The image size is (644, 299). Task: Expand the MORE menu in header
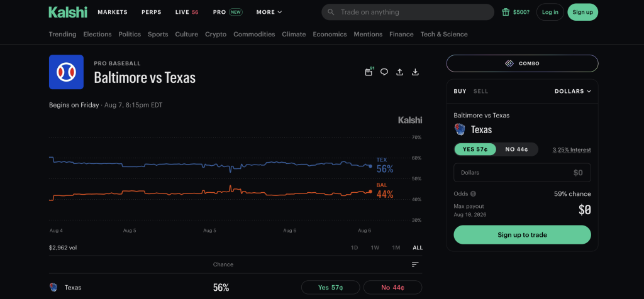coord(269,12)
